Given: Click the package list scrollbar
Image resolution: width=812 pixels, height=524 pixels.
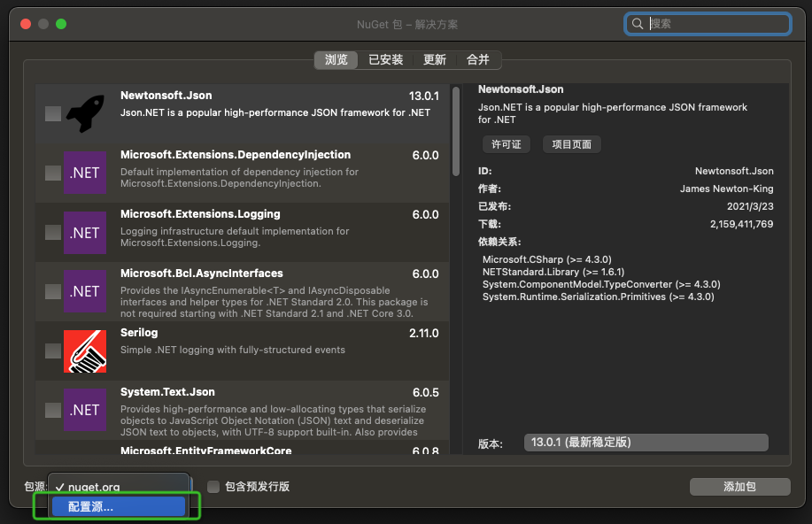Looking at the screenshot, I should pos(456,132).
